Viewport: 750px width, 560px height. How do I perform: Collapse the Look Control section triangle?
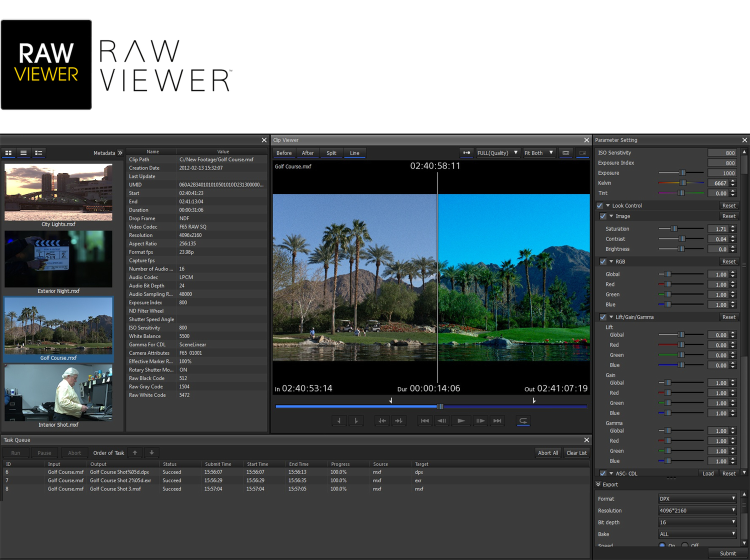point(608,205)
